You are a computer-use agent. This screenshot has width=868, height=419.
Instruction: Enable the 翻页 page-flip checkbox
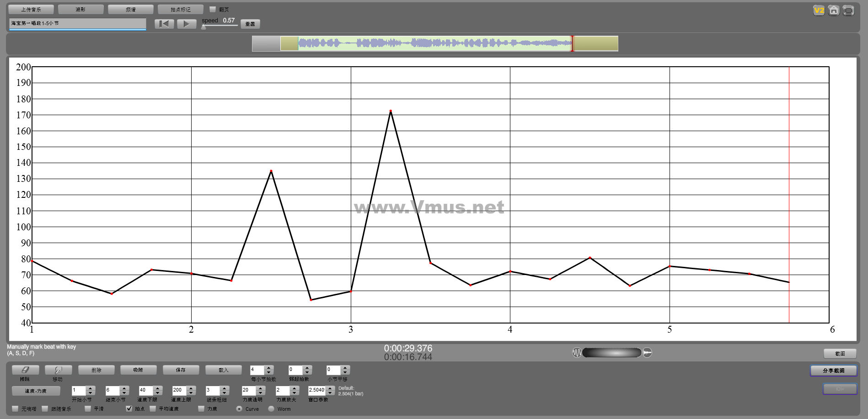pyautogui.click(x=213, y=9)
